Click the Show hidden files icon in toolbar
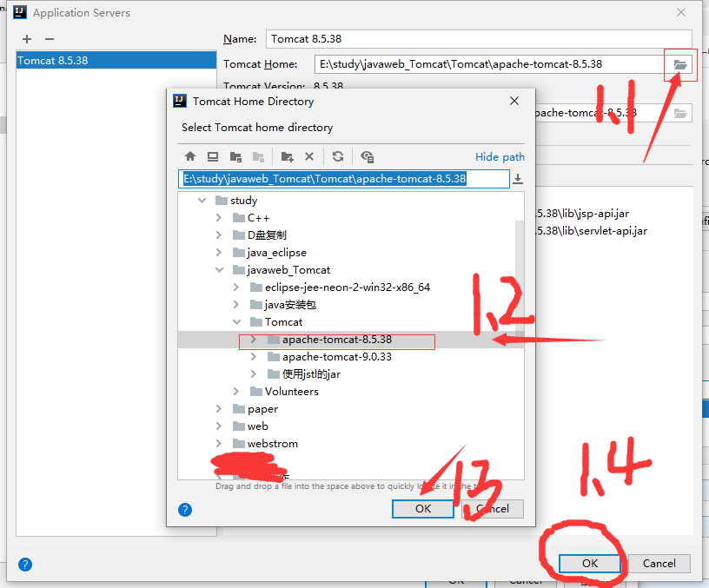This screenshot has width=709, height=588. 367,156
